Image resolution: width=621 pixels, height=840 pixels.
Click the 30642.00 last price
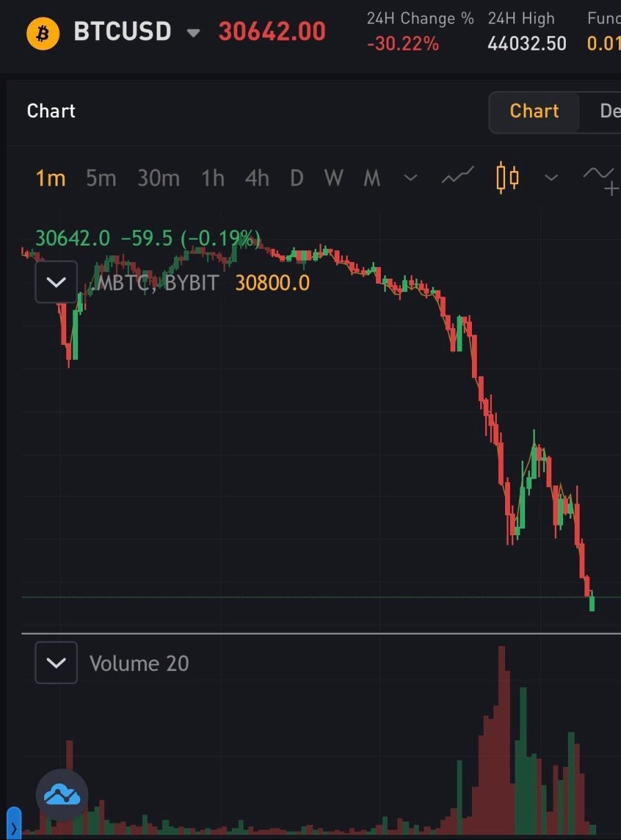(x=272, y=32)
